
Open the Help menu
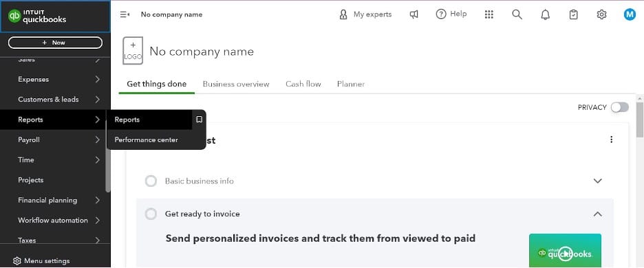(451, 14)
